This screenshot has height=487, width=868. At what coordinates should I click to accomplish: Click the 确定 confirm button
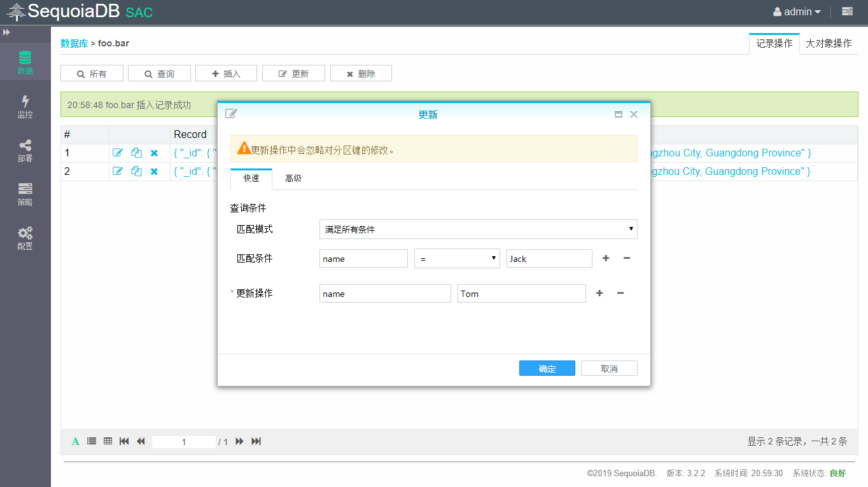(547, 369)
